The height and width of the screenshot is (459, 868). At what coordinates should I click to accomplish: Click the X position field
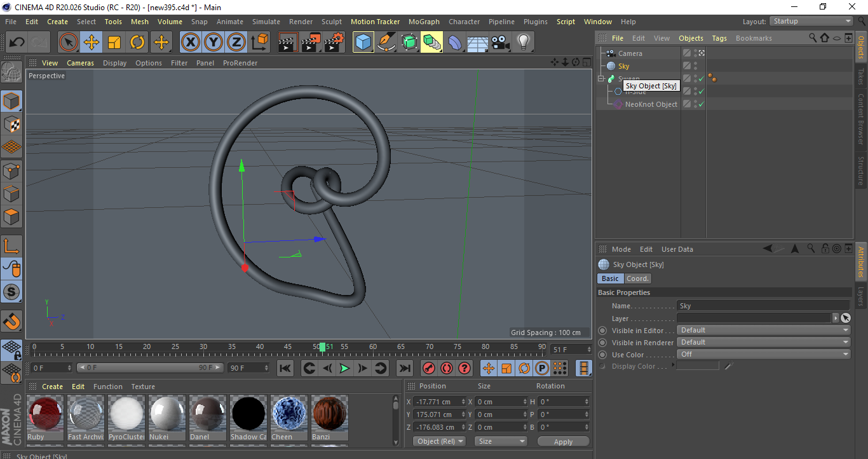pos(440,402)
